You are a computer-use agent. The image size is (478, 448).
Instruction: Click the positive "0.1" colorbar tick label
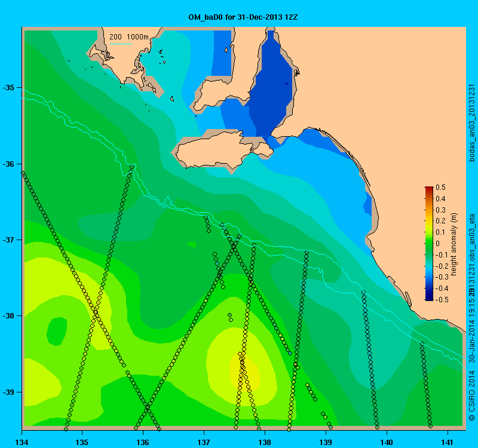(440, 232)
